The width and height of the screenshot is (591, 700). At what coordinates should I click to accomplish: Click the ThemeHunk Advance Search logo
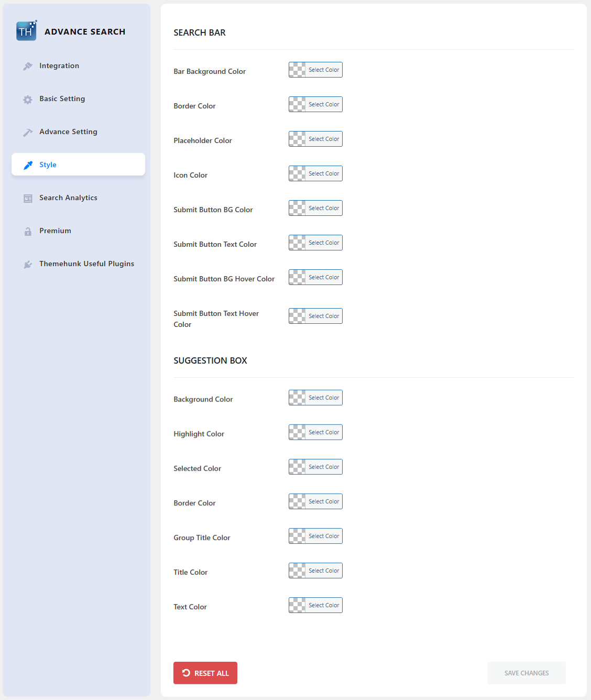coord(26,31)
